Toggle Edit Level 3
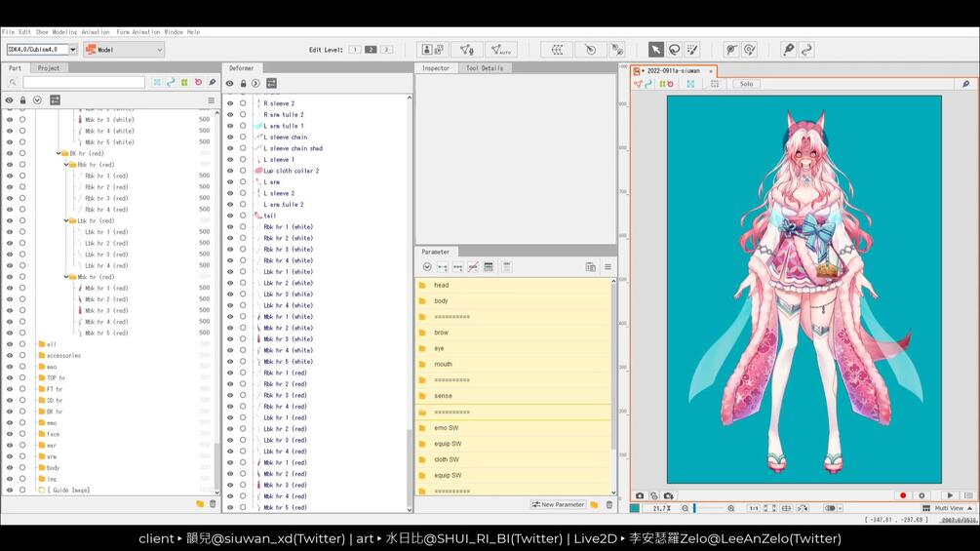The image size is (980, 551). click(x=386, y=50)
